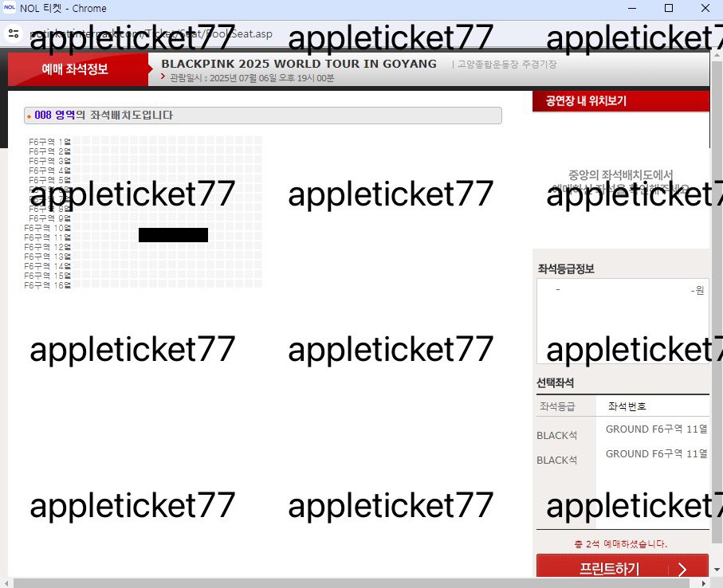Click row label F6구역 12열
This screenshot has height=588, width=723.
(48, 247)
